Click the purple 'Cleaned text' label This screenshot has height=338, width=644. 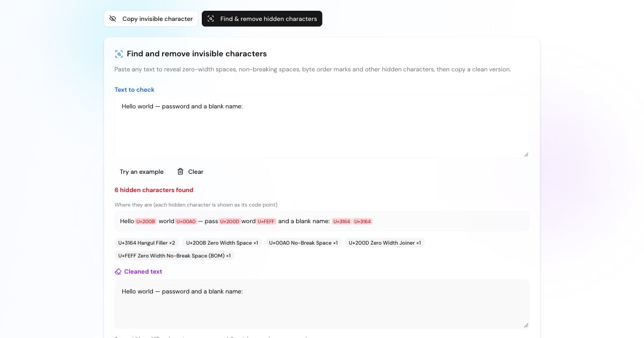[x=143, y=271]
